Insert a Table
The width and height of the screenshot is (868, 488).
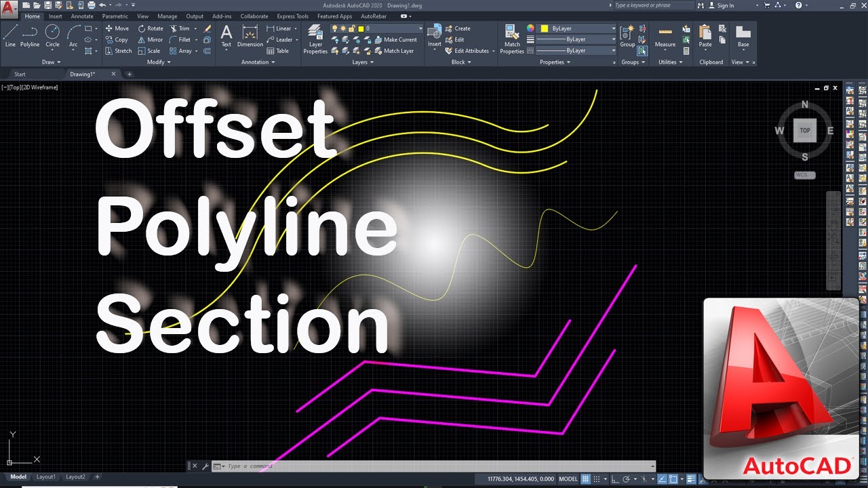click(x=278, y=51)
